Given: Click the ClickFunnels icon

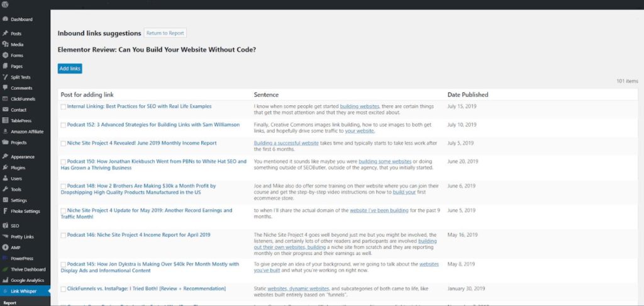Looking at the screenshot, I should 5,99.
